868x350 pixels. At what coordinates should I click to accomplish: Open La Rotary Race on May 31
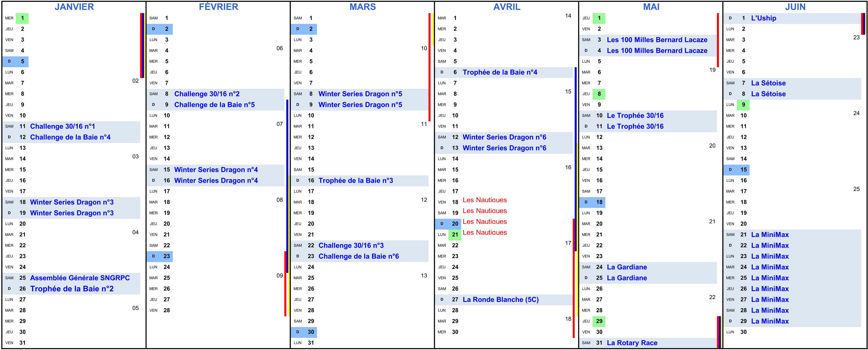tap(632, 343)
